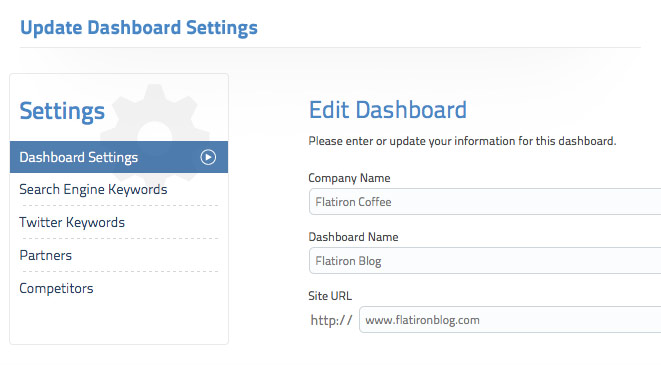The height and width of the screenshot is (365, 661).
Task: Click the arrow icon in Dashboard Settings row
Action: pos(208,157)
